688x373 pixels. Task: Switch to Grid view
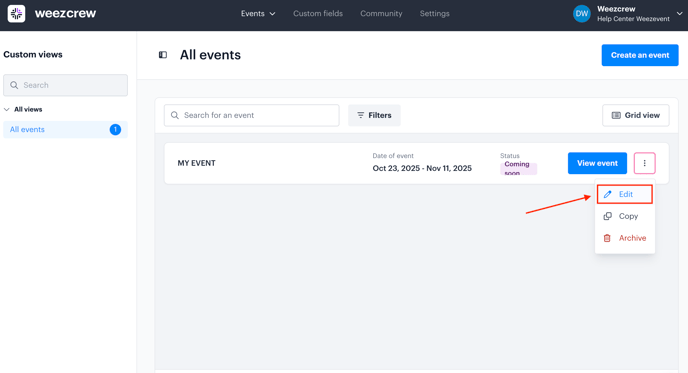[636, 115]
